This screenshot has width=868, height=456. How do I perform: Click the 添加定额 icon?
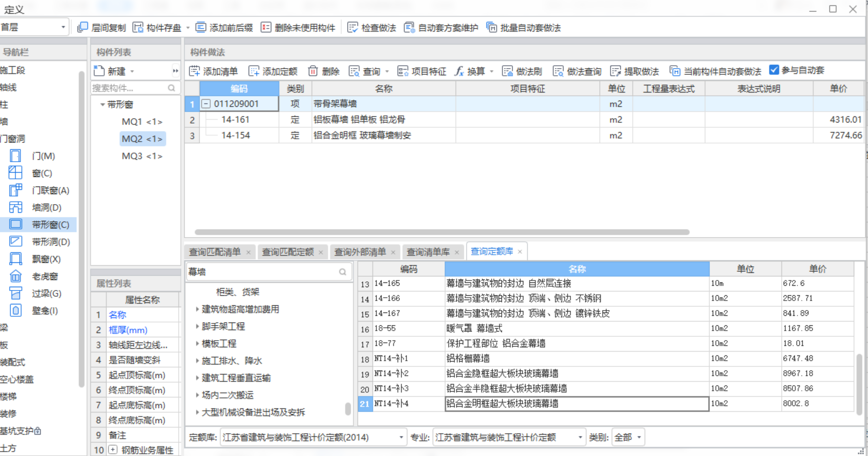coord(254,71)
